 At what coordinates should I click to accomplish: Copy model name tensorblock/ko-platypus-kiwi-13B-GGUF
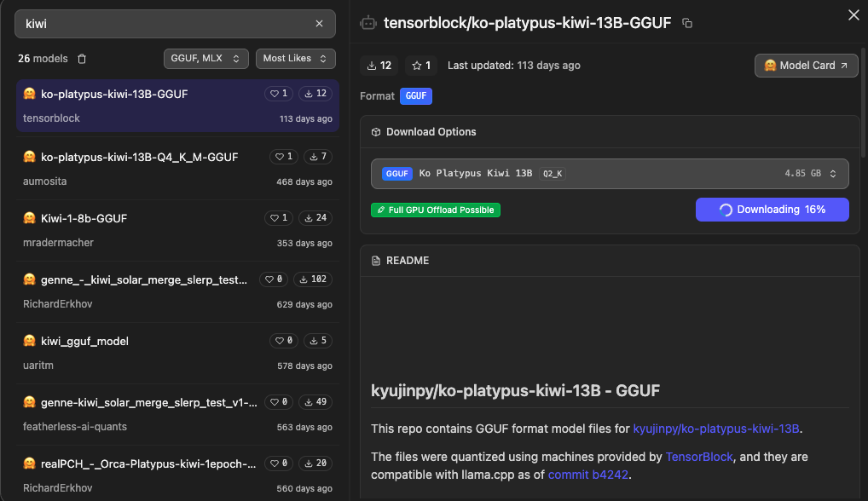pos(687,23)
